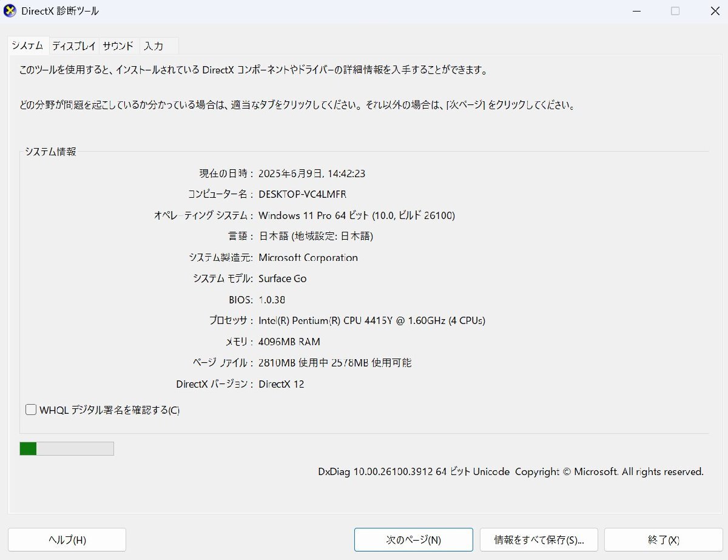Click language value 日本語 (地域設定: 日本語)
This screenshot has width=728, height=560.
315,236
